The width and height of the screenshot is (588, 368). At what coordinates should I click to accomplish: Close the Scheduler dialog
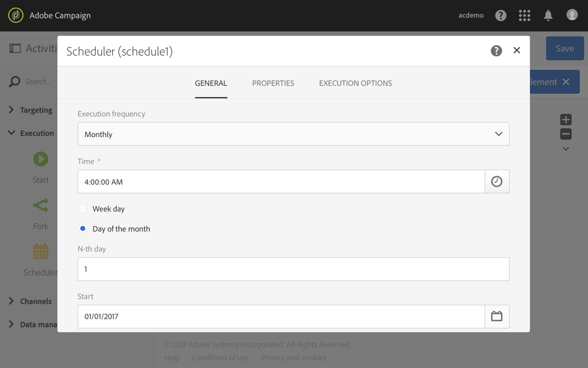(517, 50)
